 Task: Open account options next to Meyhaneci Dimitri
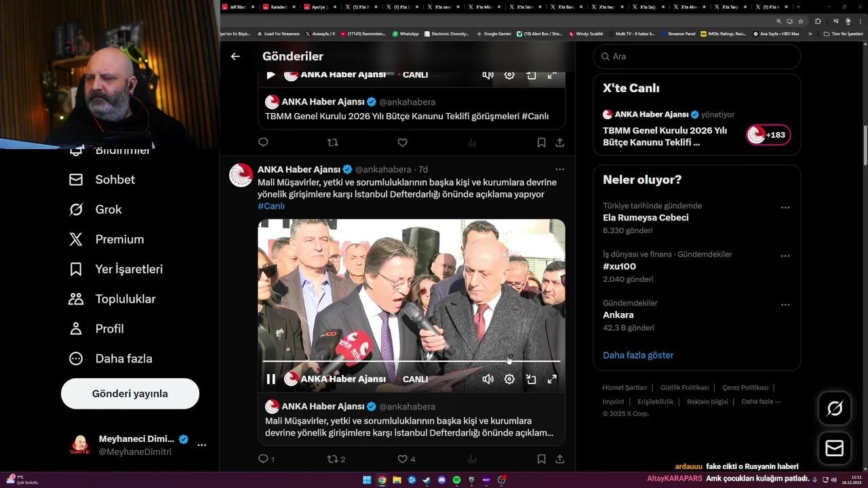pos(201,445)
